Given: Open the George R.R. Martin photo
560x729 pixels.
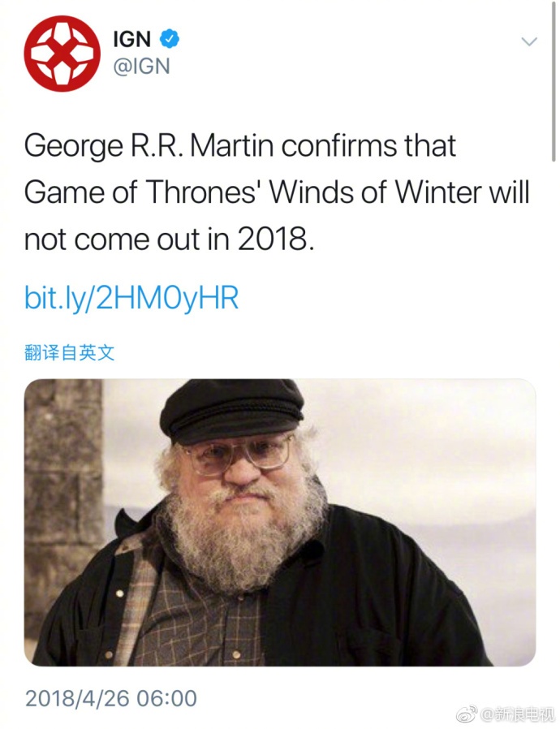Looking at the screenshot, I should point(280,522).
